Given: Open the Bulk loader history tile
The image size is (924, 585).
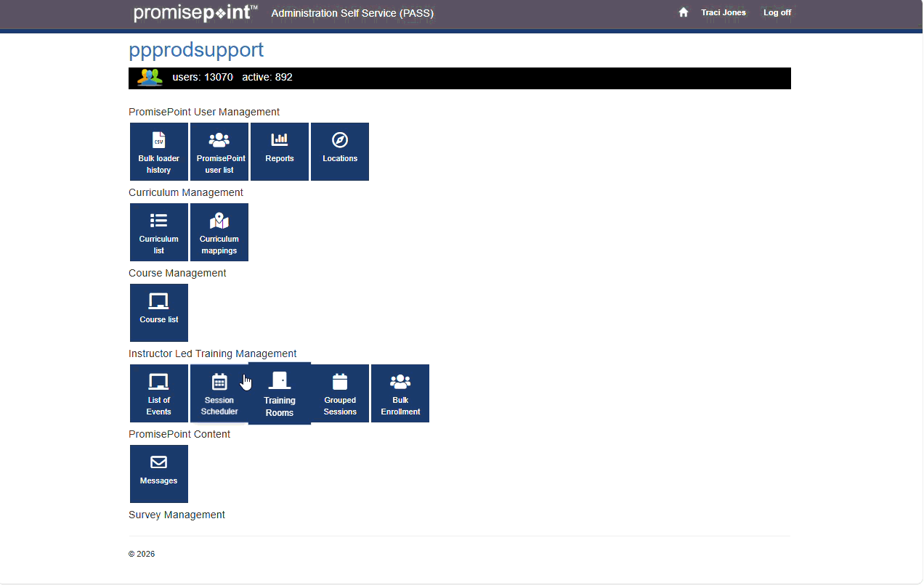Looking at the screenshot, I should (159, 152).
